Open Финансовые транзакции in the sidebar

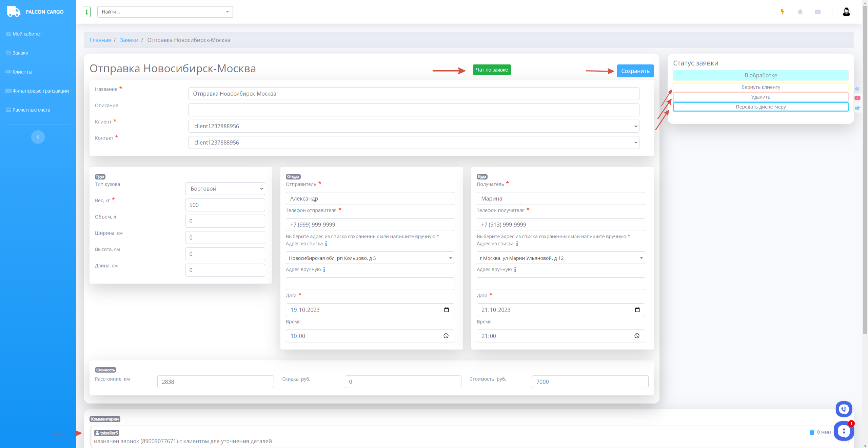tap(40, 91)
